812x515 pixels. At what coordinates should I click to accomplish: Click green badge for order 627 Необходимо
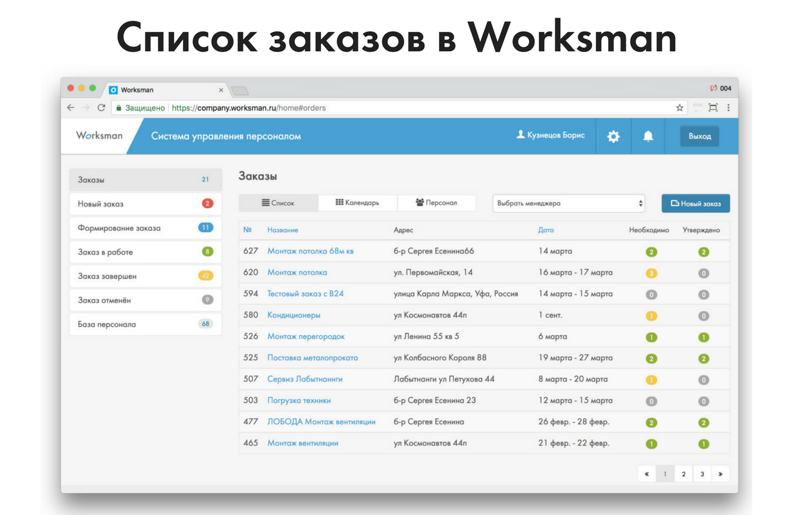pyautogui.click(x=651, y=252)
